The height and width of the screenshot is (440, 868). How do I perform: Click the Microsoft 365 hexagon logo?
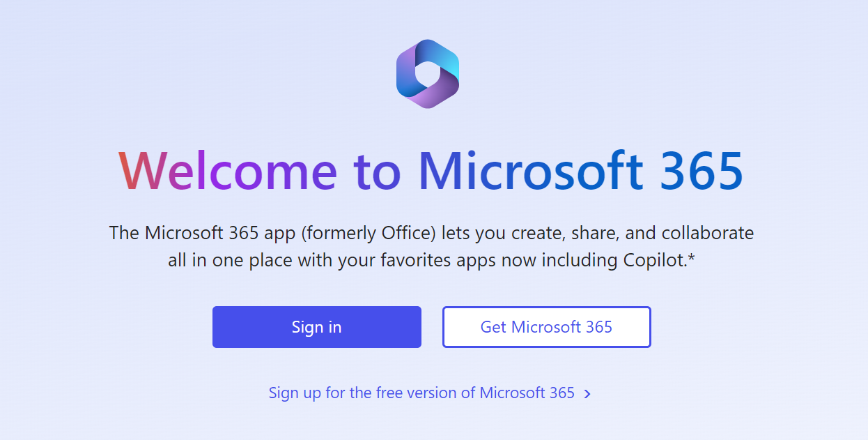point(428,74)
